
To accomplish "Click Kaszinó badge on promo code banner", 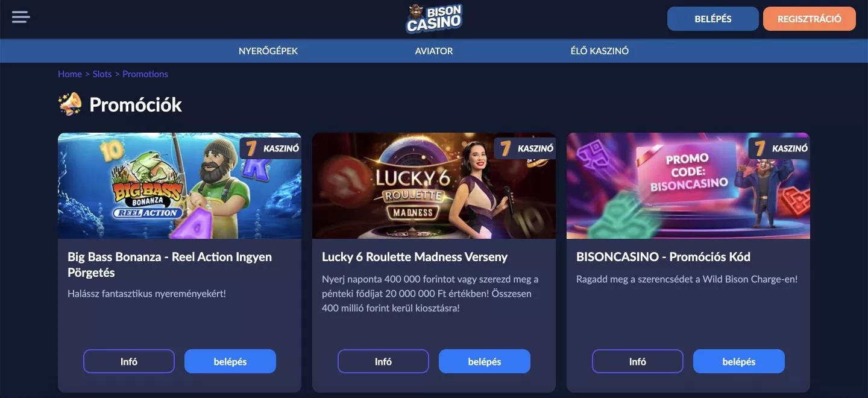I will click(779, 148).
